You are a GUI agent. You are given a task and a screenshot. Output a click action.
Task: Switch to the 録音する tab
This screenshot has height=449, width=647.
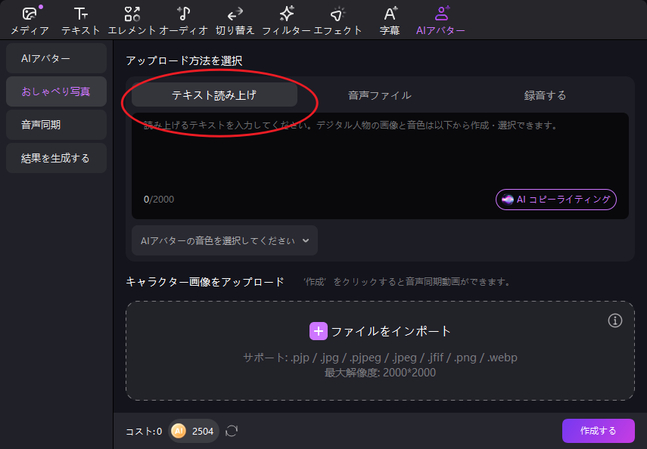[x=545, y=95]
